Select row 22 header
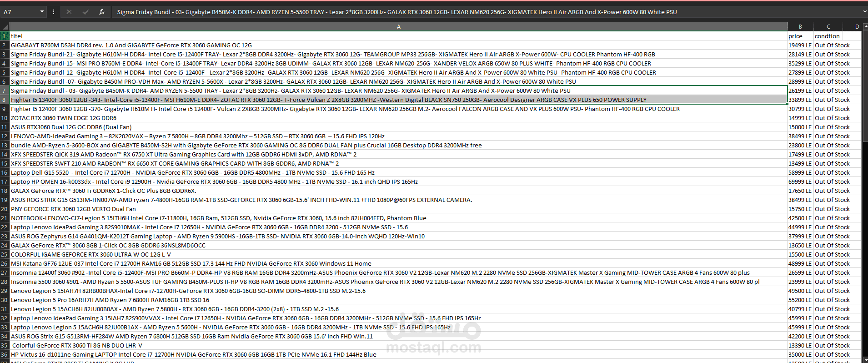This screenshot has height=363, width=868. click(x=5, y=227)
